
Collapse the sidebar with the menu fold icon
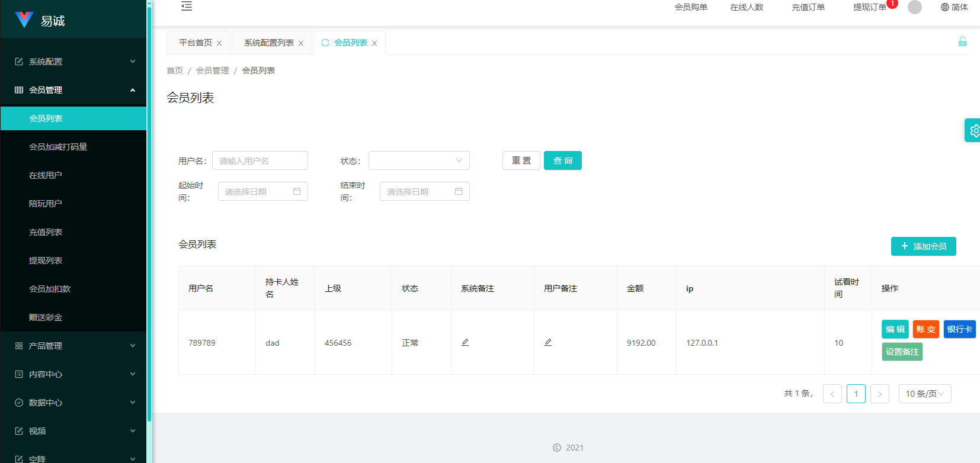187,7
